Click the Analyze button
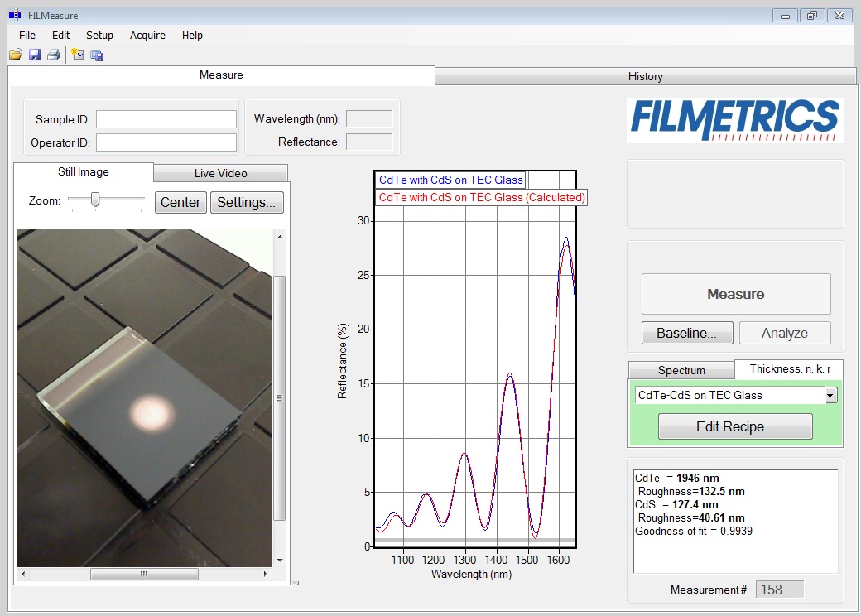 (x=785, y=334)
